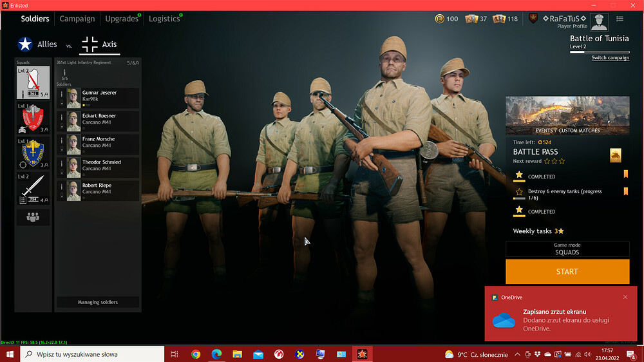The image size is (644, 362).
Task: Open the main menu list icon
Action: [620, 19]
